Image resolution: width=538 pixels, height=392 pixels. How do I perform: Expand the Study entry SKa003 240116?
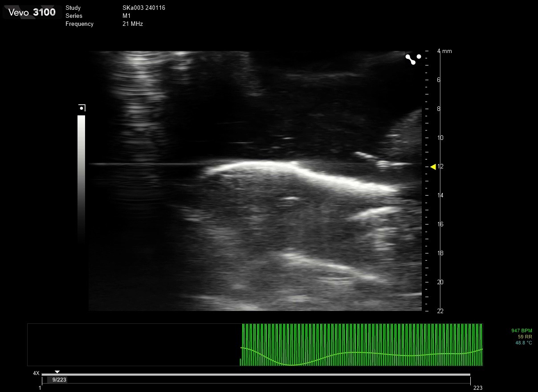tap(144, 8)
